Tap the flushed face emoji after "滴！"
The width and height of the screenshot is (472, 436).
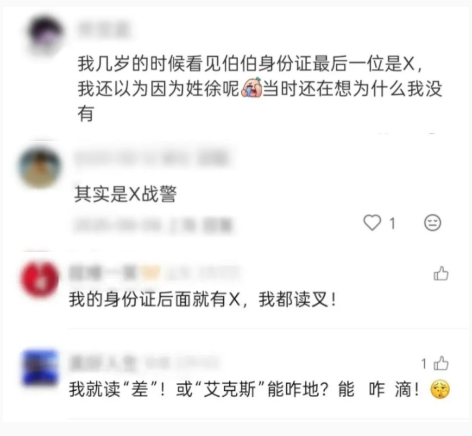click(x=440, y=389)
